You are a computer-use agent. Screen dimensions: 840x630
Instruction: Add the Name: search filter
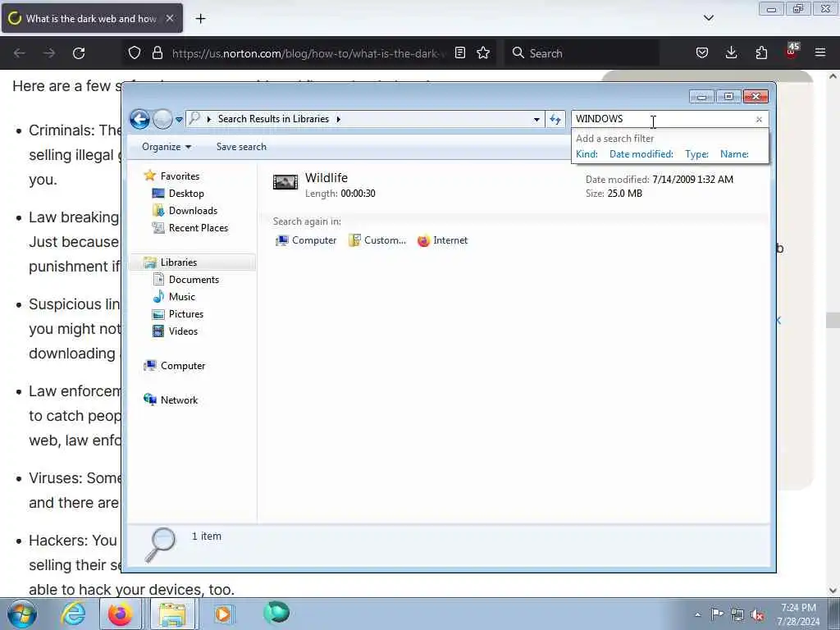[734, 154]
